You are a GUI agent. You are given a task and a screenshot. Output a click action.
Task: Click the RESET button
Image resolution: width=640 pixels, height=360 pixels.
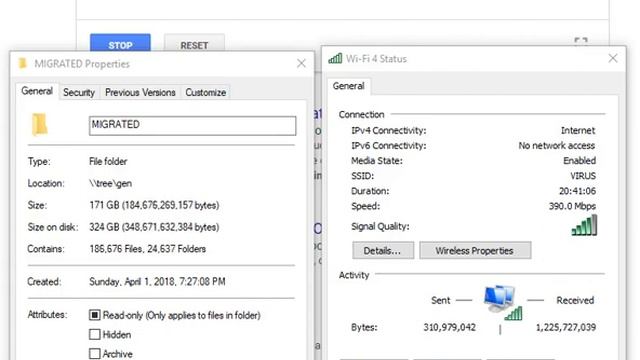[194, 44]
